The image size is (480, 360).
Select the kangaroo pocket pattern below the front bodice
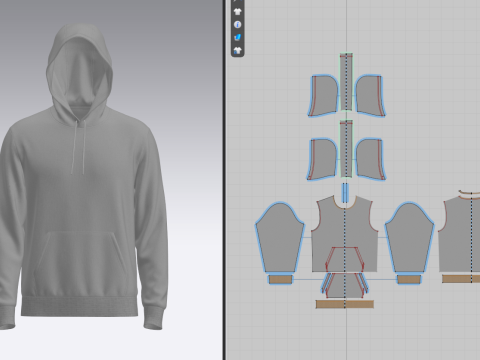345,285
